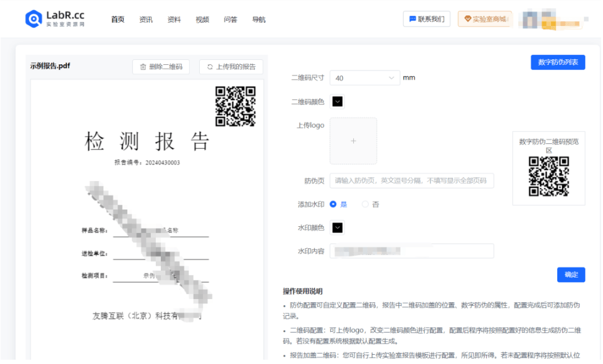The image size is (603, 364).
Task: Click the diamond icon in 实验室商城
Action: 468,19
